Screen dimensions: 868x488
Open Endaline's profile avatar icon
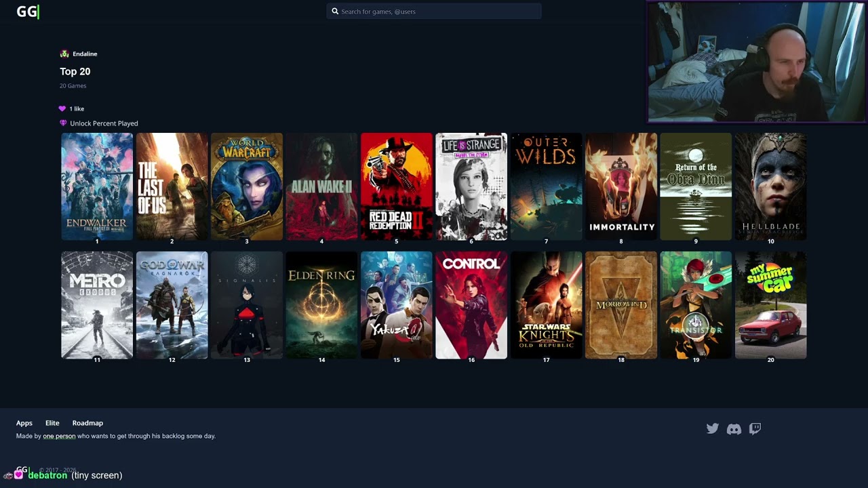(64, 54)
